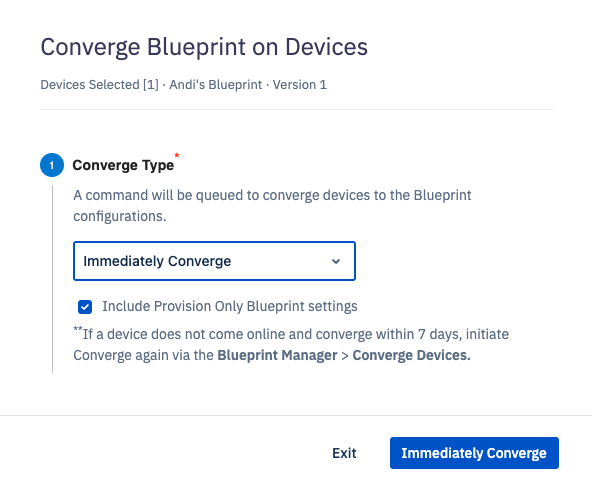Click the blue step 1 circle icon

pyautogui.click(x=52, y=165)
